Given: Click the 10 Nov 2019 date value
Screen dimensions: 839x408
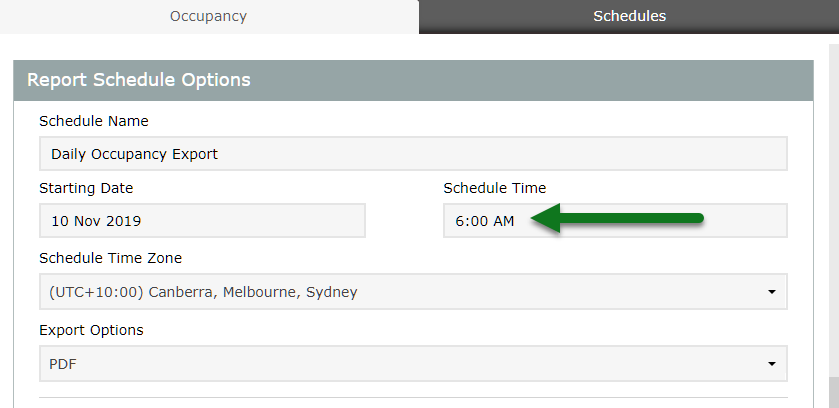Looking at the screenshot, I should [x=89, y=221].
